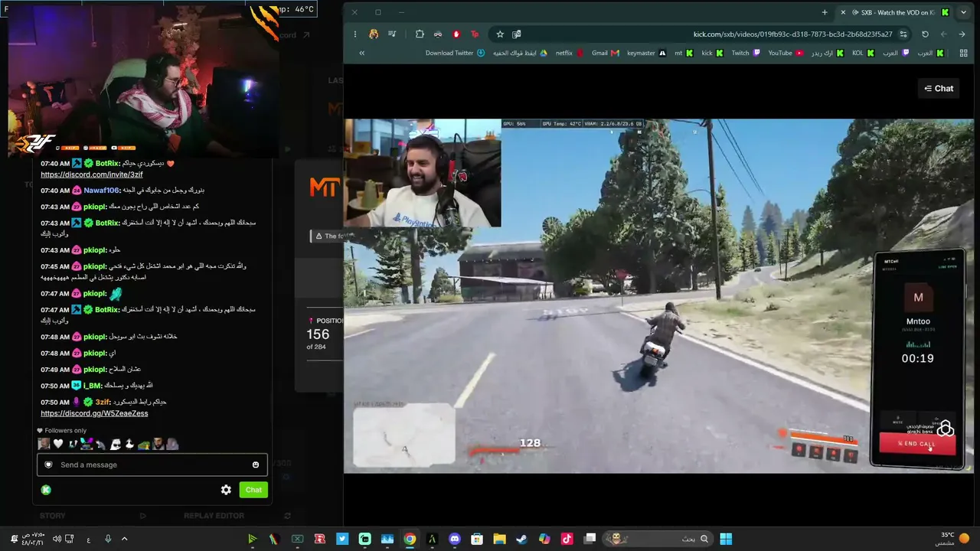Click the Send a message field
The image size is (980, 551).
152,465
